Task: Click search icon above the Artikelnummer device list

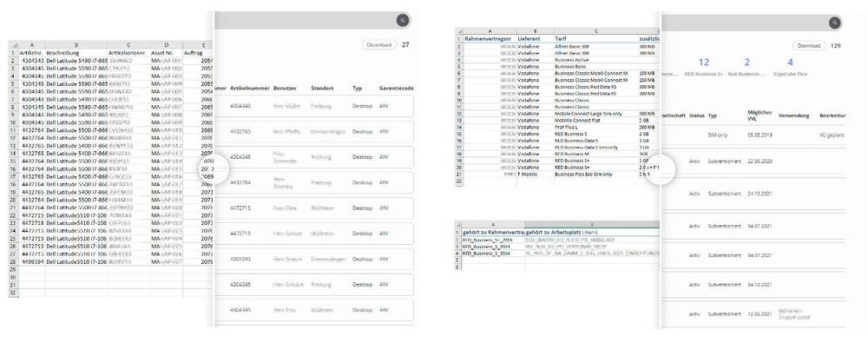Action: tap(403, 21)
